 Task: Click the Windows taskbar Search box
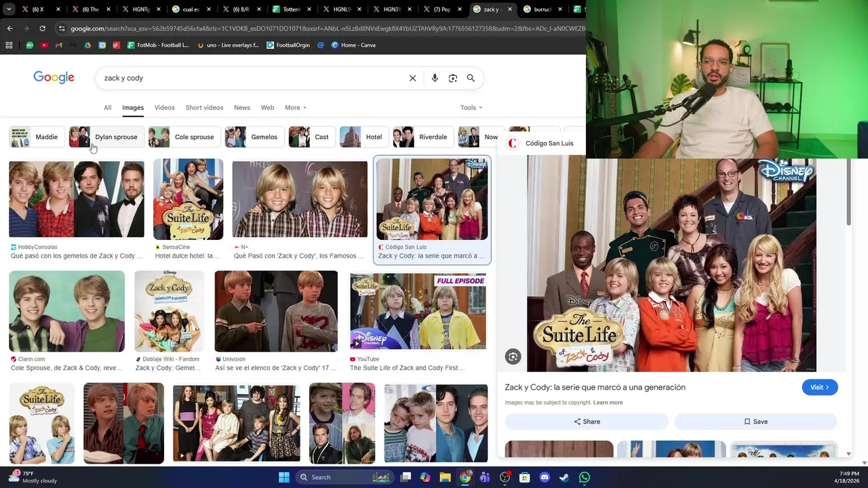tap(344, 477)
